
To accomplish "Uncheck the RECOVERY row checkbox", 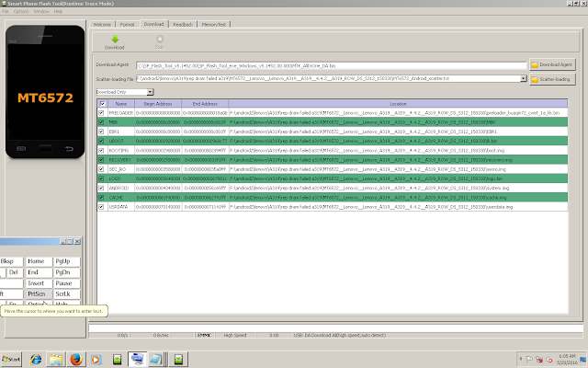I will pos(101,159).
